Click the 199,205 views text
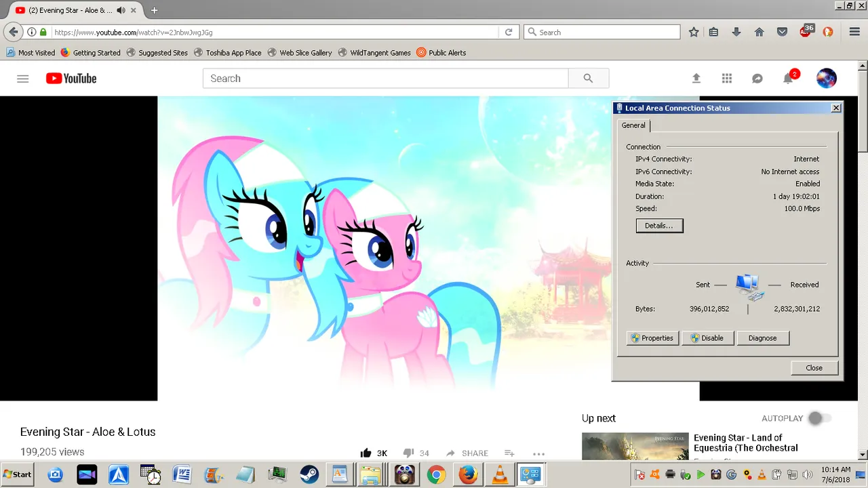This screenshot has width=868, height=488. click(x=52, y=452)
